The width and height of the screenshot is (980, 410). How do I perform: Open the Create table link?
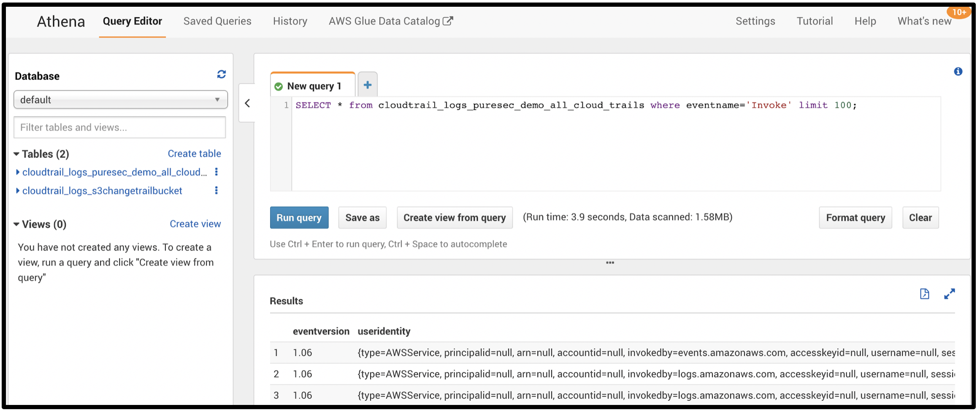(194, 154)
